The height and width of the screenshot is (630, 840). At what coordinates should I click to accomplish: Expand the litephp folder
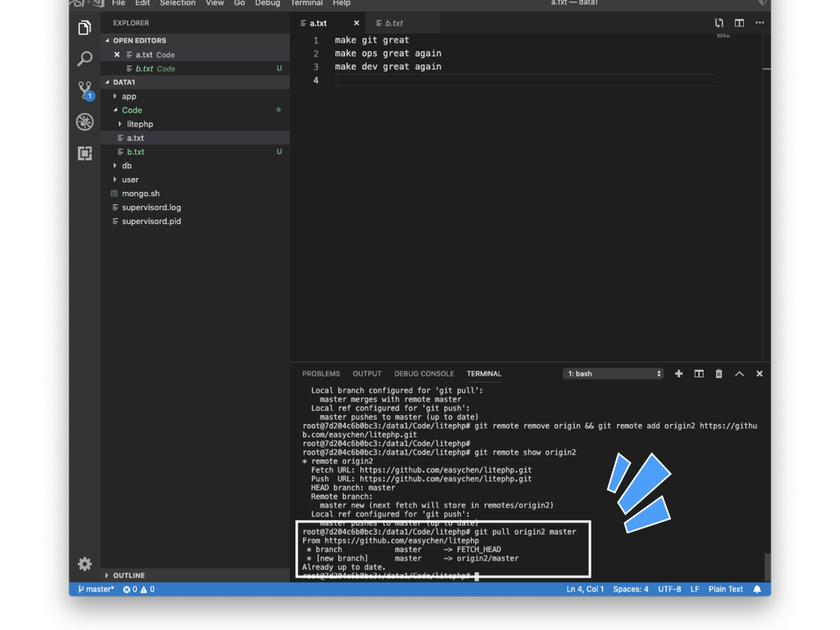139,124
